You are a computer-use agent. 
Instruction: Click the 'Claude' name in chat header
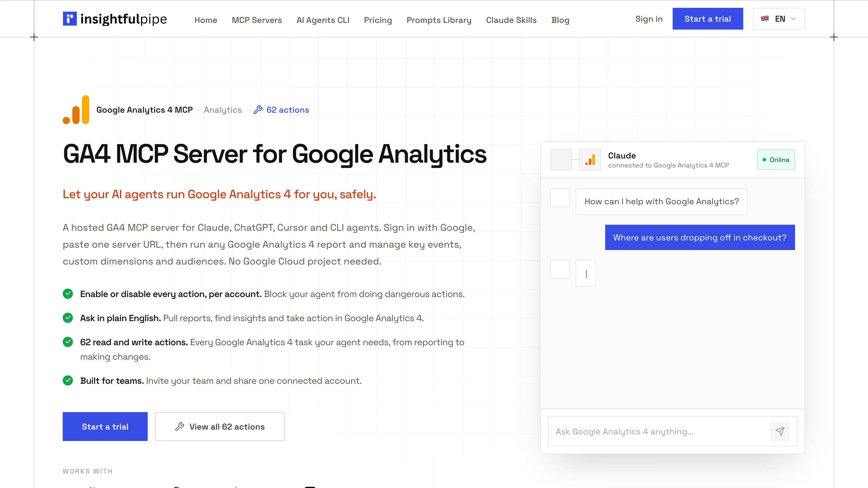[x=622, y=156]
